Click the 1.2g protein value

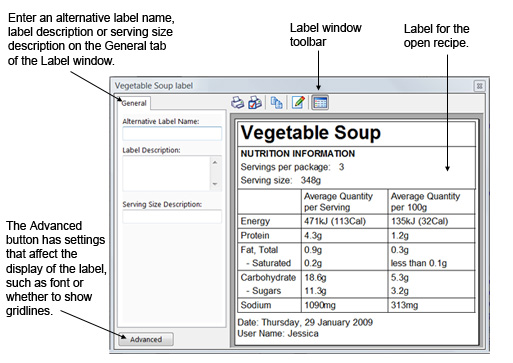click(x=400, y=236)
